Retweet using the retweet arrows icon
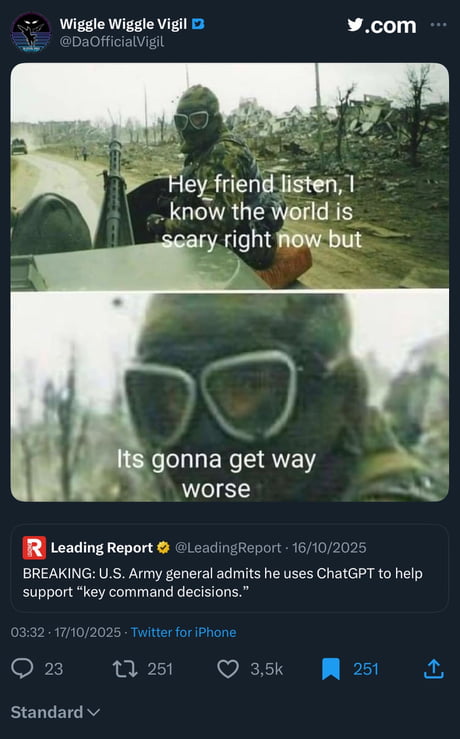Image resolution: width=460 pixels, height=739 pixels. click(x=125, y=669)
